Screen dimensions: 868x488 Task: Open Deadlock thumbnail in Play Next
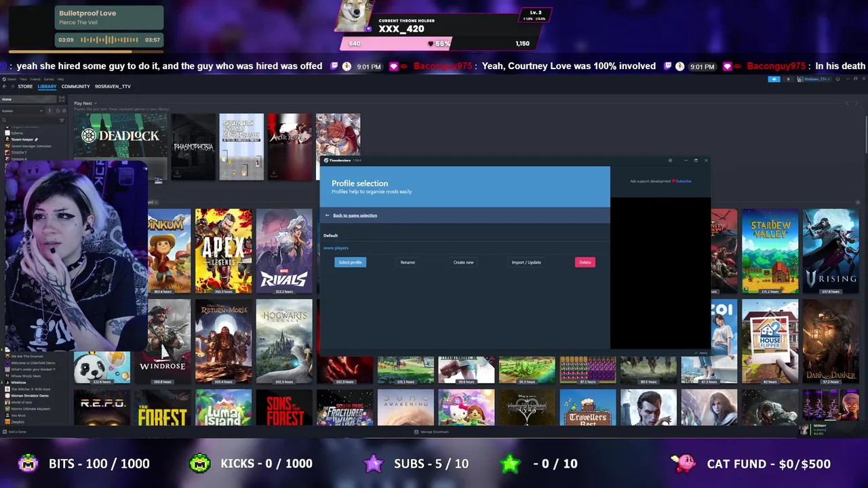coord(121,147)
